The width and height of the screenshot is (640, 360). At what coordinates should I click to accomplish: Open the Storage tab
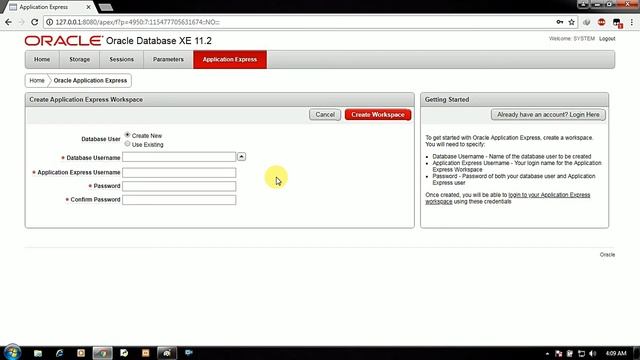[x=79, y=59]
